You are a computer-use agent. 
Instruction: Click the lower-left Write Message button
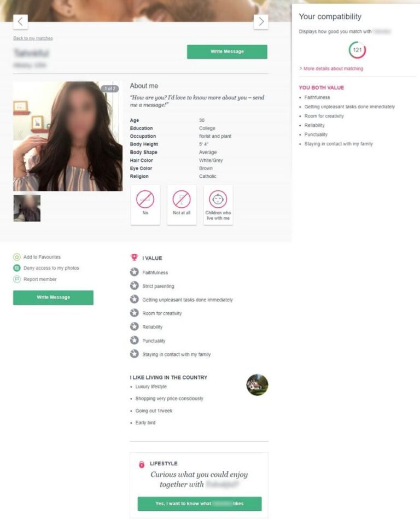[54, 297]
